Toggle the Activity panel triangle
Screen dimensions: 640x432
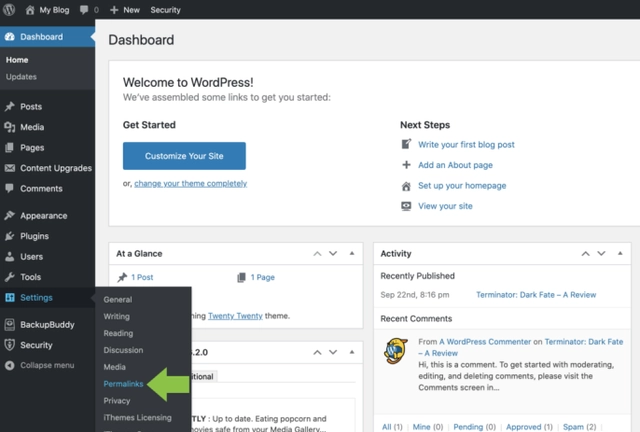click(x=616, y=254)
